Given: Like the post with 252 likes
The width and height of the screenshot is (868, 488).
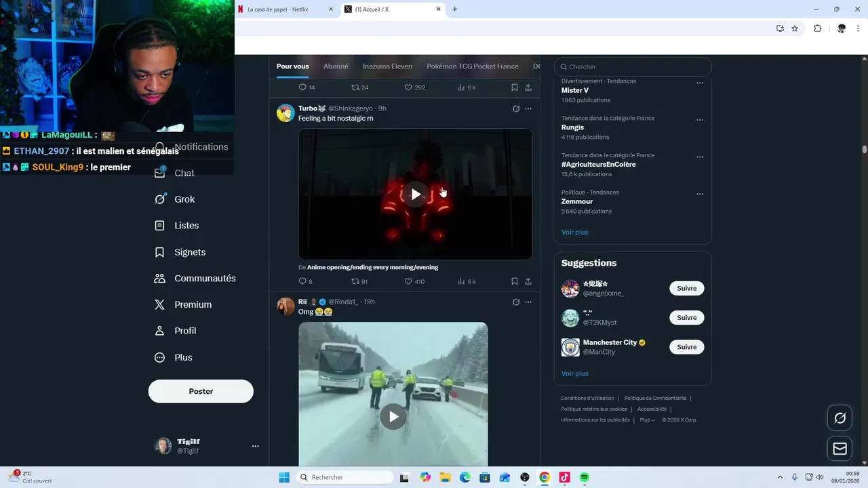Looking at the screenshot, I should (x=414, y=87).
